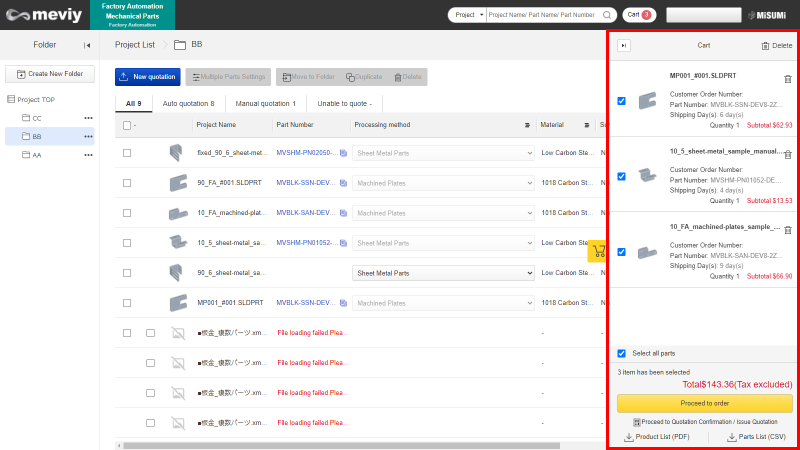Click the MISUMI logo
Image resolution: width=800 pixels, height=450 pixels.
pyautogui.click(x=767, y=15)
